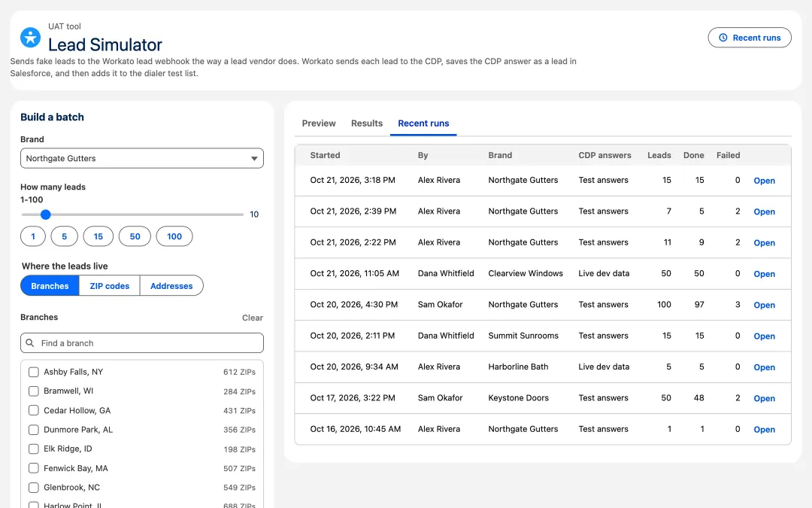812x508 pixels.
Task: Select the Cedar Hollow, GA checkbox
Action: [34, 411]
